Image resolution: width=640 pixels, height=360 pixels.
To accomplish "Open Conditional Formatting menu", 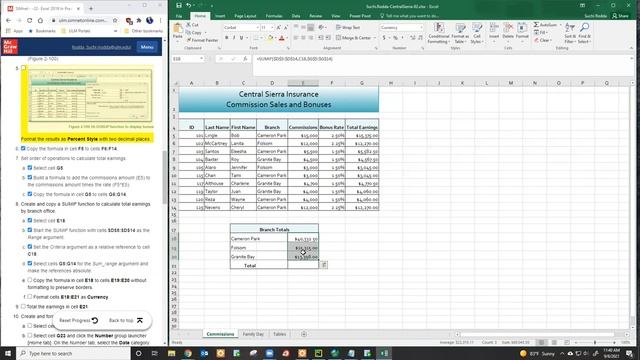I will coord(439,33).
